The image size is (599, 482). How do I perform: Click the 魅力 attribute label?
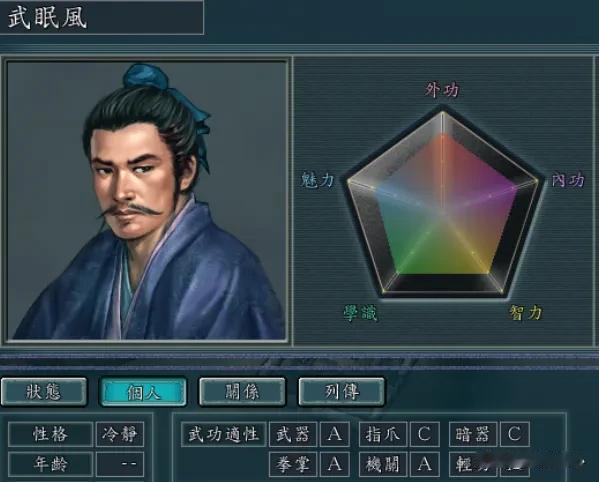click(x=318, y=180)
